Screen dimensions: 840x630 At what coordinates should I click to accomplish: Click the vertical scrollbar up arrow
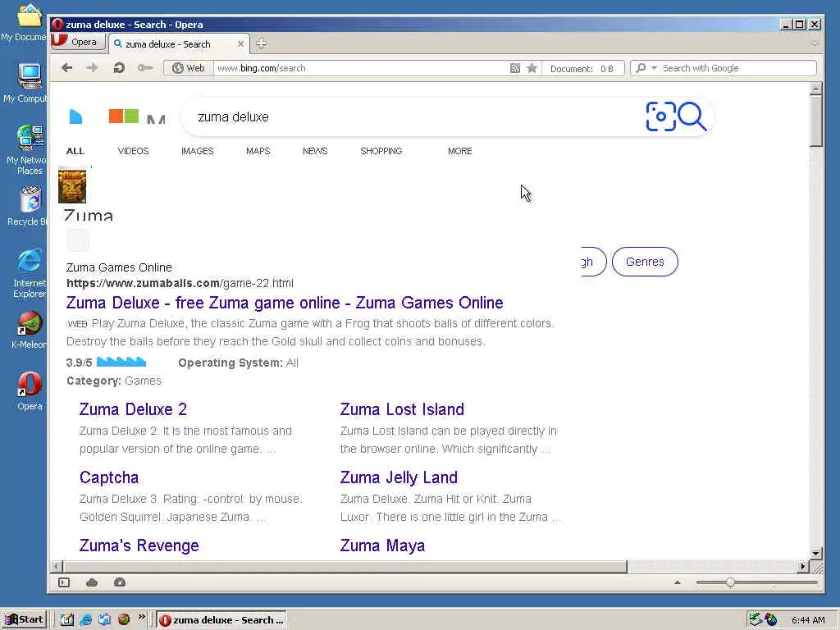pyautogui.click(x=816, y=89)
